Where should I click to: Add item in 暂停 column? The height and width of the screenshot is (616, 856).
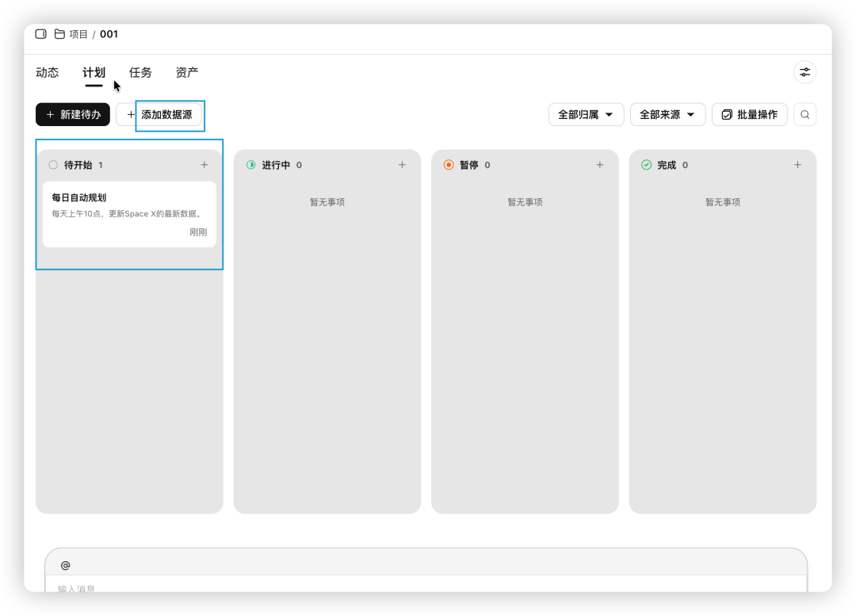click(599, 165)
